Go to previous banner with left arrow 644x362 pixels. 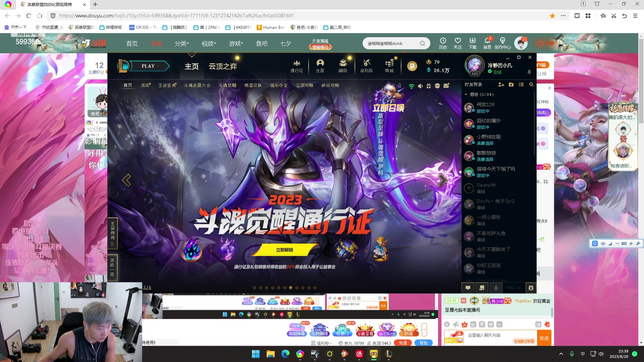126,180
